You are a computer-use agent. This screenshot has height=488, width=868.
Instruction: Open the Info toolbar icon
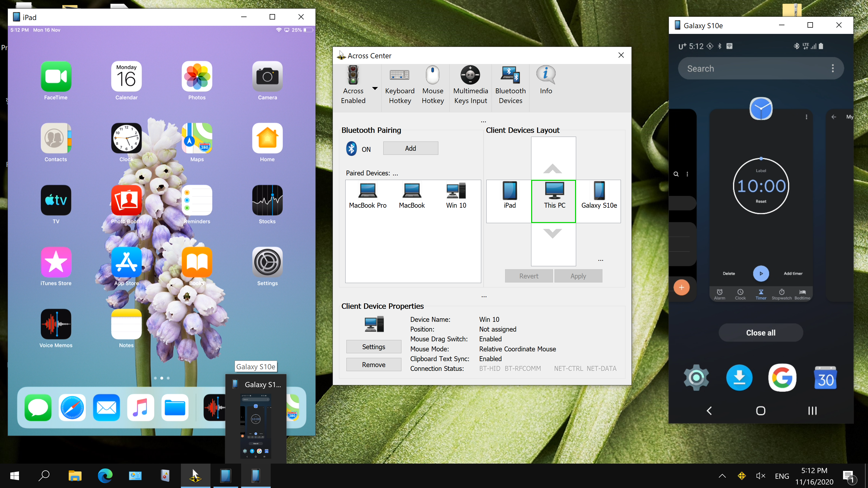pyautogui.click(x=546, y=75)
